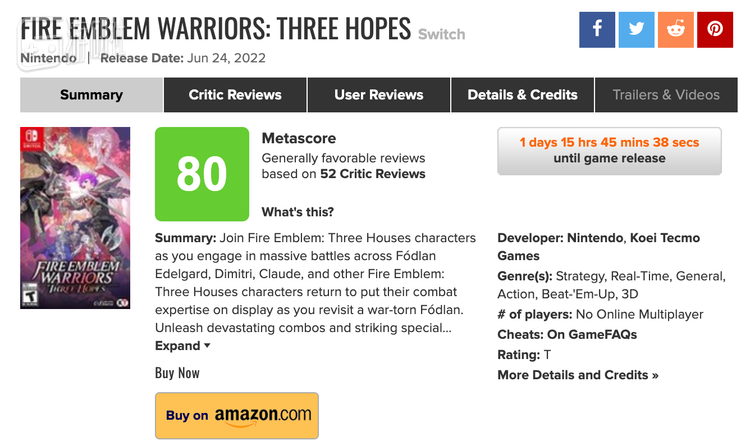Share on Facebook icon
This screenshot has width=750, height=445.
597,29
